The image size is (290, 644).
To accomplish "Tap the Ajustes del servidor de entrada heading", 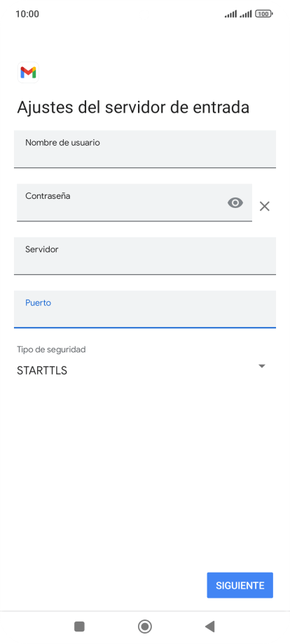I will 133,108.
